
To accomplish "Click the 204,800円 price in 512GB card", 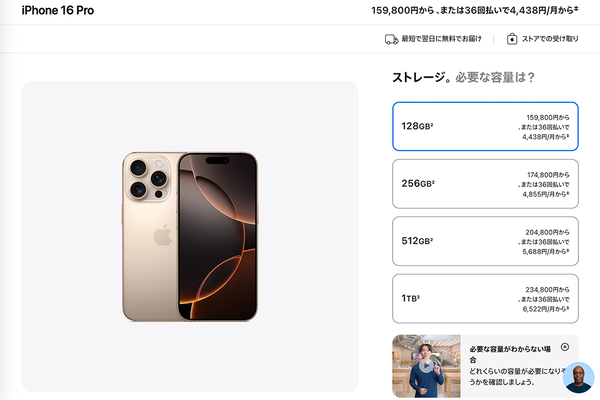I will [547, 232].
